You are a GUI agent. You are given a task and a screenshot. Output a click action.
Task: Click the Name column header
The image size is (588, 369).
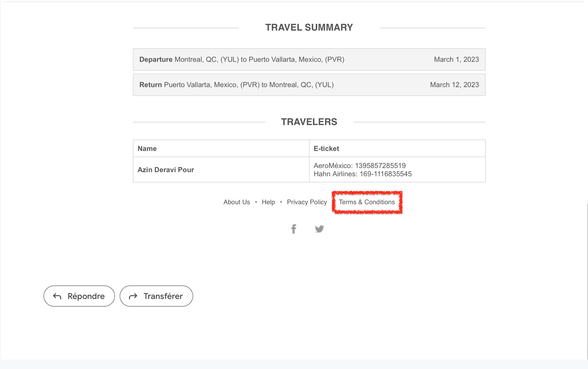click(147, 148)
